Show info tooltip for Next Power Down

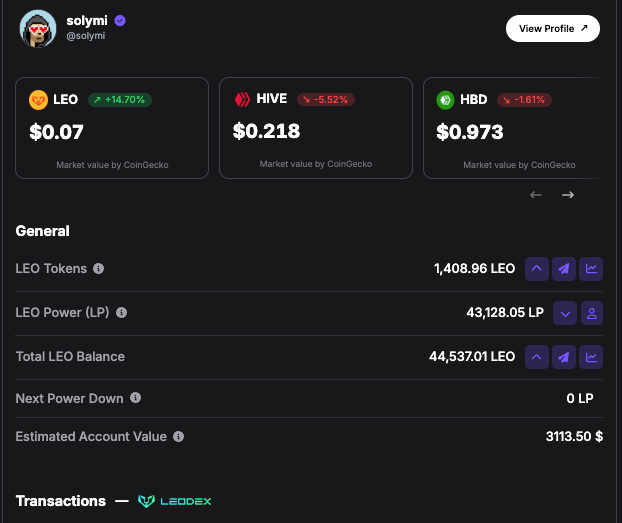135,398
